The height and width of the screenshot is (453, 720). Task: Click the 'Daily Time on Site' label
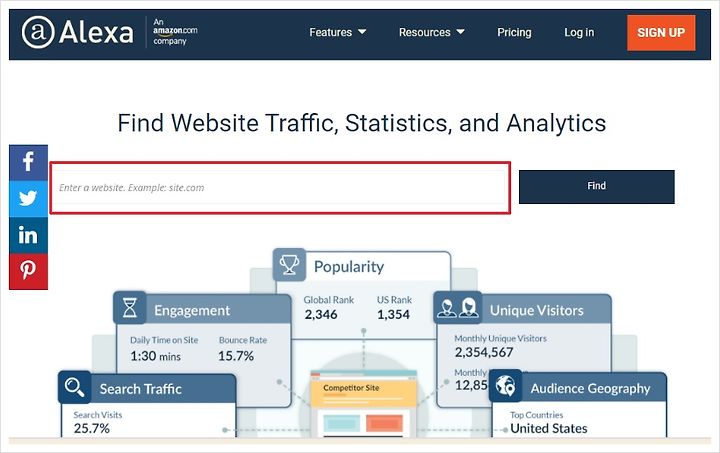pos(164,340)
